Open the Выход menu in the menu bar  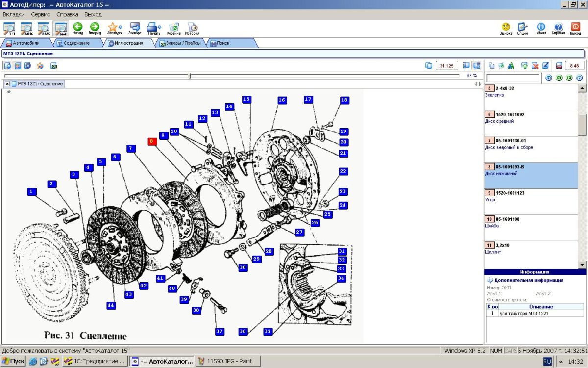pyautogui.click(x=93, y=14)
